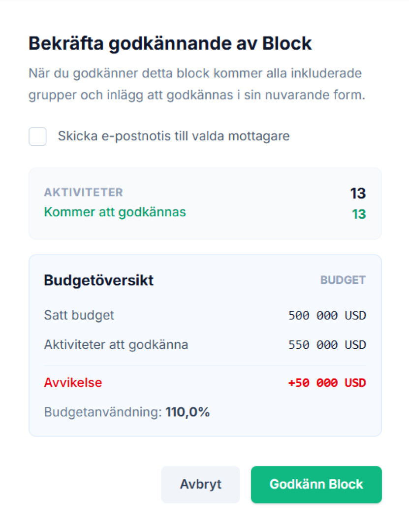Click the Budgetöversikt heading

pos(98,280)
